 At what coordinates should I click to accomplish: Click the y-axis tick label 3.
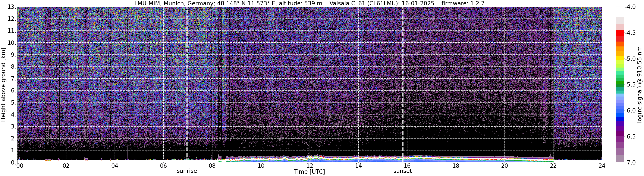coord(14,127)
